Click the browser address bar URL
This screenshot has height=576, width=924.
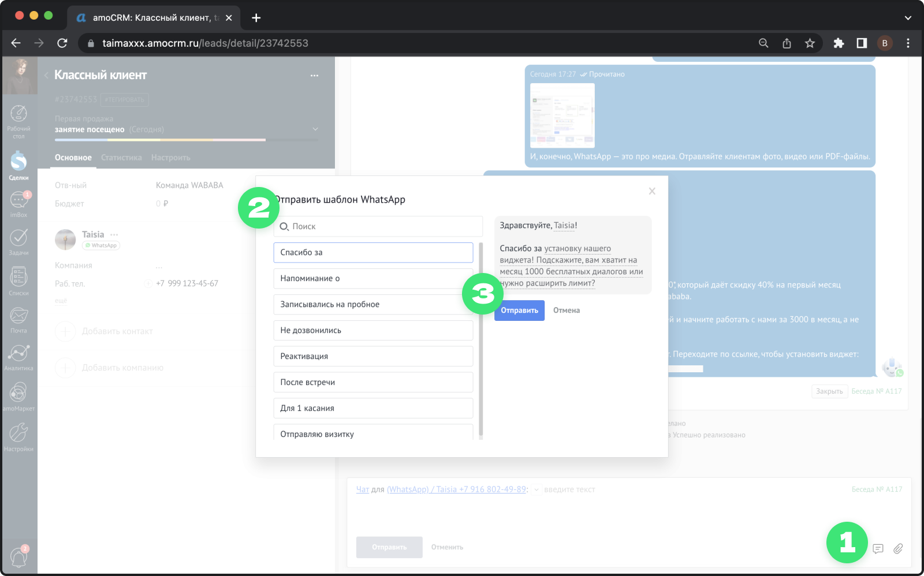(x=205, y=43)
